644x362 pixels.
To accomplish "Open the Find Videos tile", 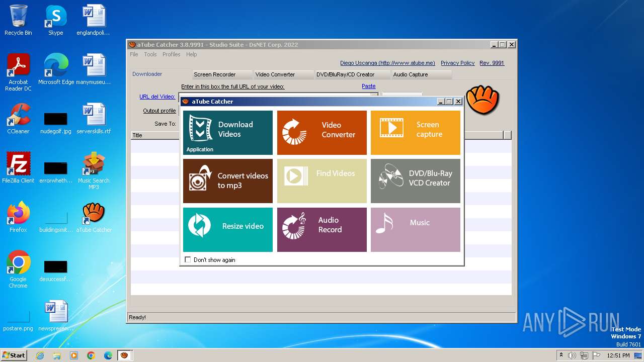I will tap(322, 181).
